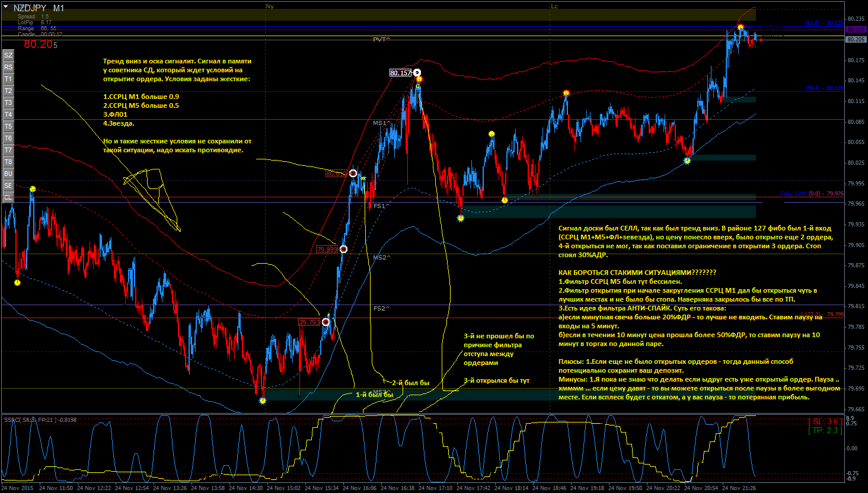Click the 79.793 order entry label

(x=309, y=322)
